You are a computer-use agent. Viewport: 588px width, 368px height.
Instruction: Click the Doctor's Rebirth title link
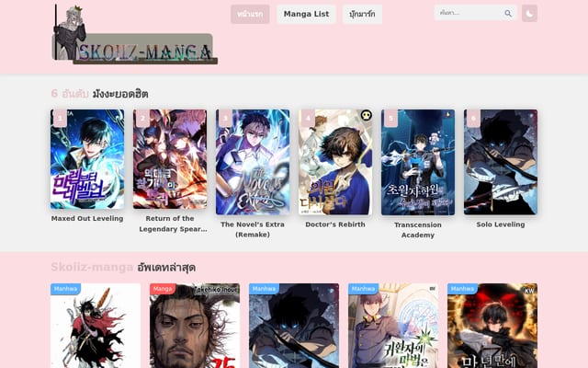pos(335,224)
